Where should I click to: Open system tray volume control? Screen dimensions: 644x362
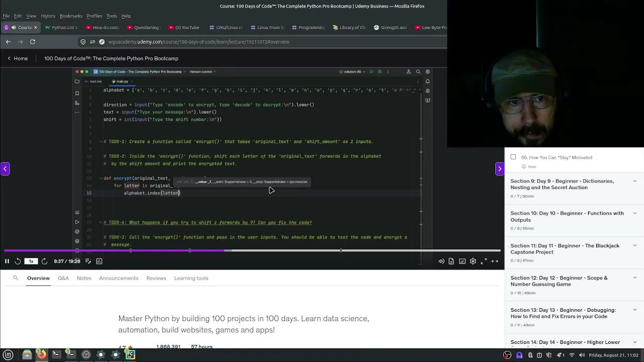[582, 355]
